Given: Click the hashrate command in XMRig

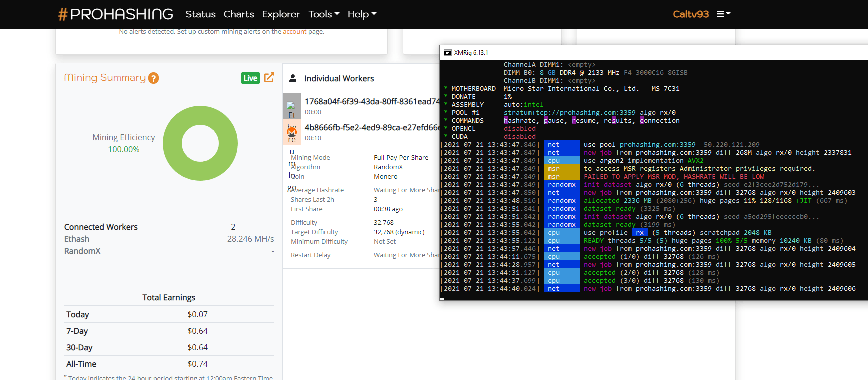Looking at the screenshot, I should [520, 121].
